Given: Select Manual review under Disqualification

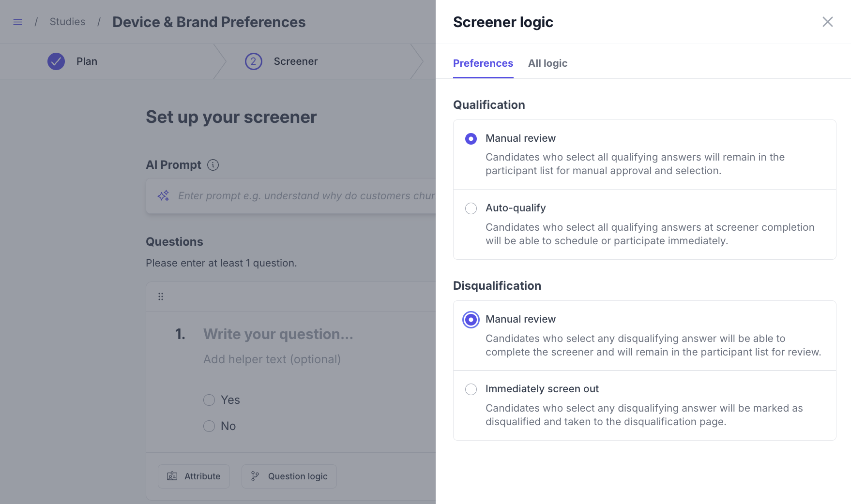Looking at the screenshot, I should click(x=471, y=320).
